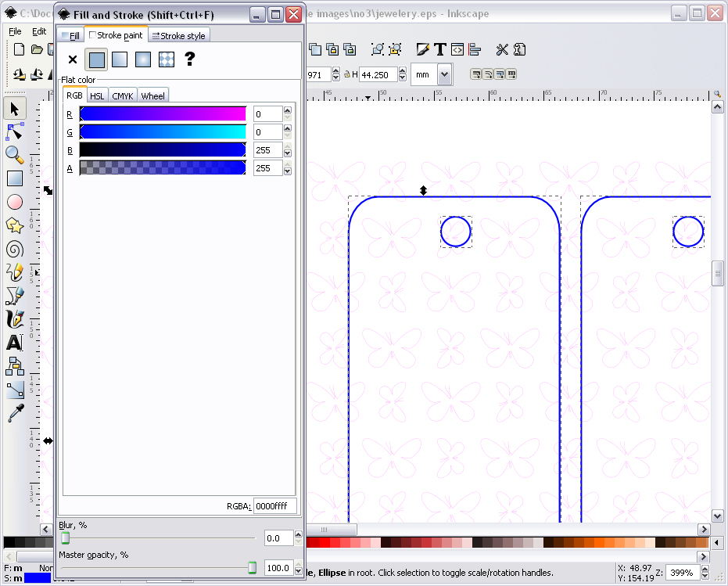
Task: Open Align and Distribute icon
Action: pyautogui.click(x=475, y=49)
